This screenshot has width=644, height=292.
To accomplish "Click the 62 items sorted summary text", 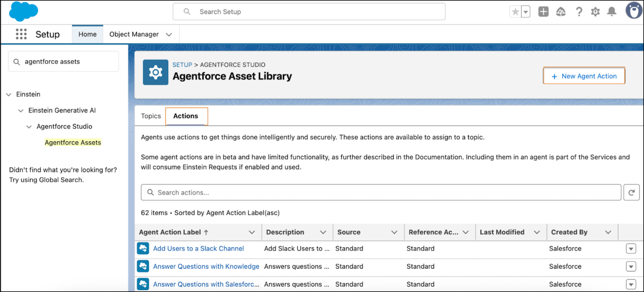I will click(x=210, y=213).
